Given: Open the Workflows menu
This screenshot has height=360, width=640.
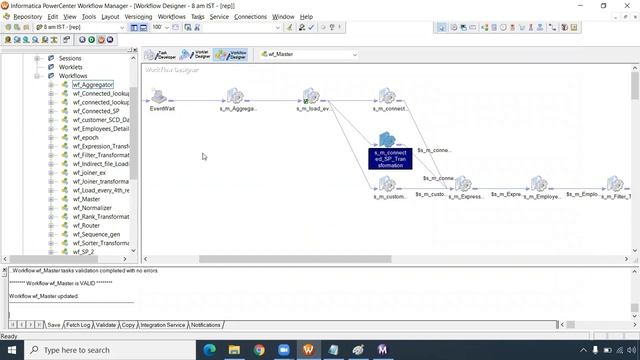Looking at the screenshot, I should [x=171, y=17].
